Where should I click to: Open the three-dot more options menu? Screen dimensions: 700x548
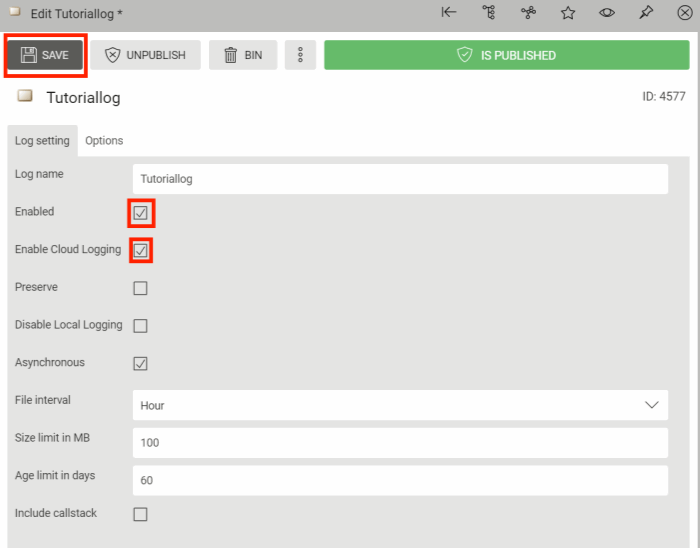[300, 55]
